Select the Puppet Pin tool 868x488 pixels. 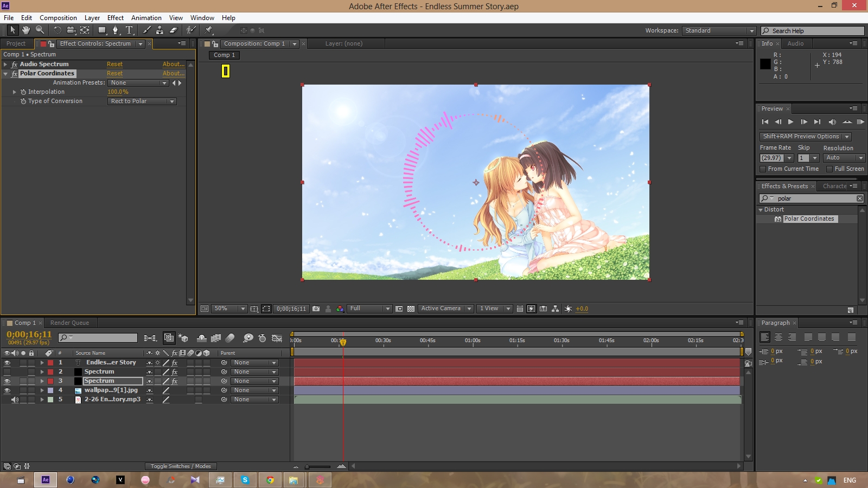209,30
